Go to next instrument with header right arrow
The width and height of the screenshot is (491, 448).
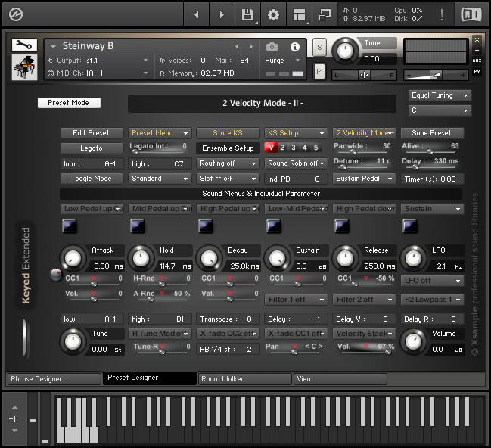tap(222, 14)
